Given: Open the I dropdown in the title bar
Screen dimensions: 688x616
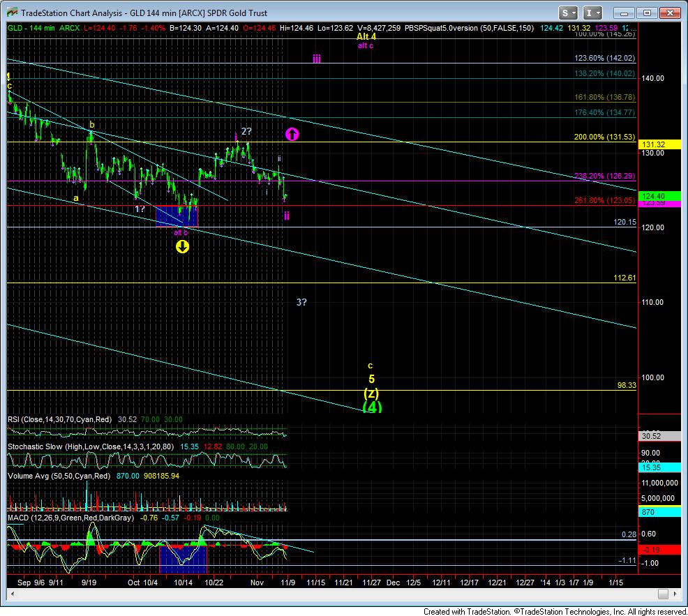Looking at the screenshot, I should click(x=592, y=13).
